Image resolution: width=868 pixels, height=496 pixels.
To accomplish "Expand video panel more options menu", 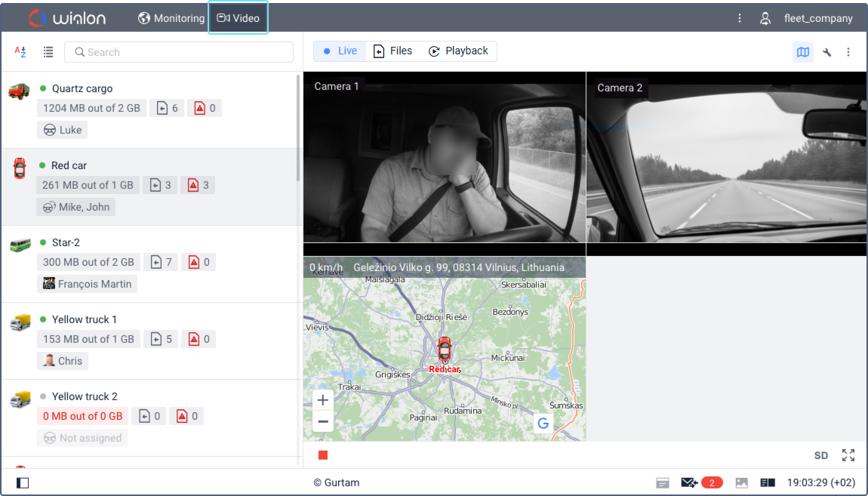I will click(x=848, y=52).
